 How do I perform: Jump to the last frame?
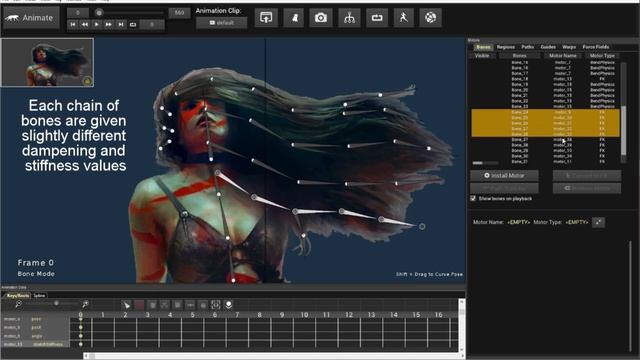pos(121,24)
